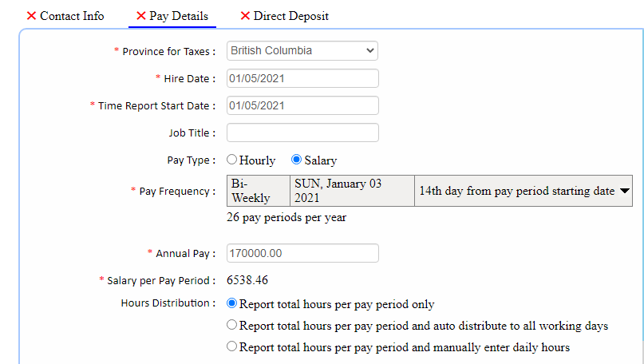Click the empty Job Title field
Image resolution: width=644 pixels, height=364 pixels.
pyautogui.click(x=302, y=133)
